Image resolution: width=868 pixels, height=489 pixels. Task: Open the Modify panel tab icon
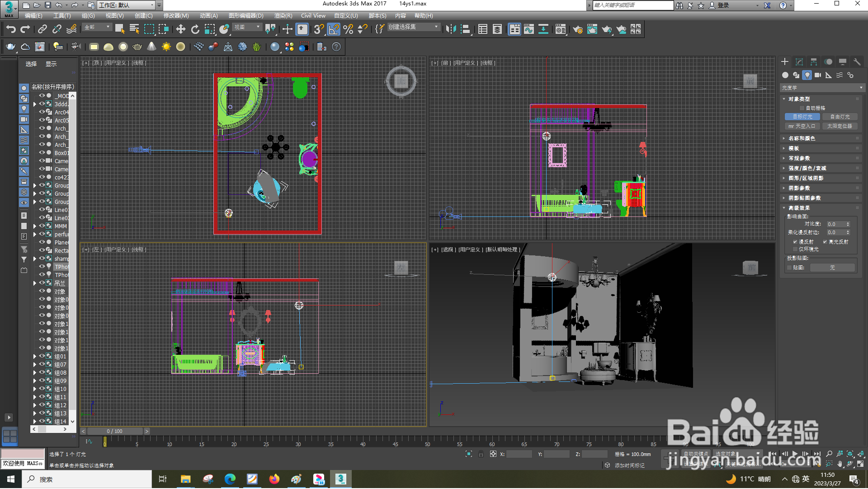(x=799, y=62)
